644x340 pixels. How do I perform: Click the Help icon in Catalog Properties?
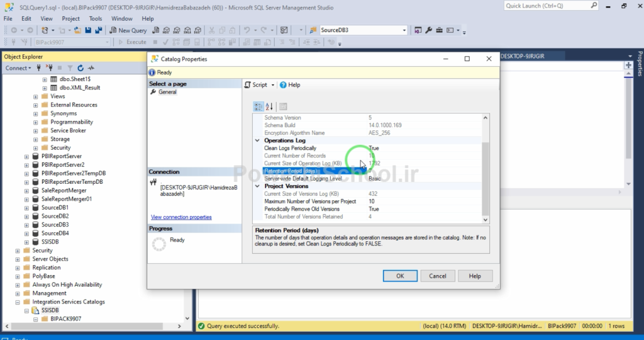pyautogui.click(x=284, y=85)
